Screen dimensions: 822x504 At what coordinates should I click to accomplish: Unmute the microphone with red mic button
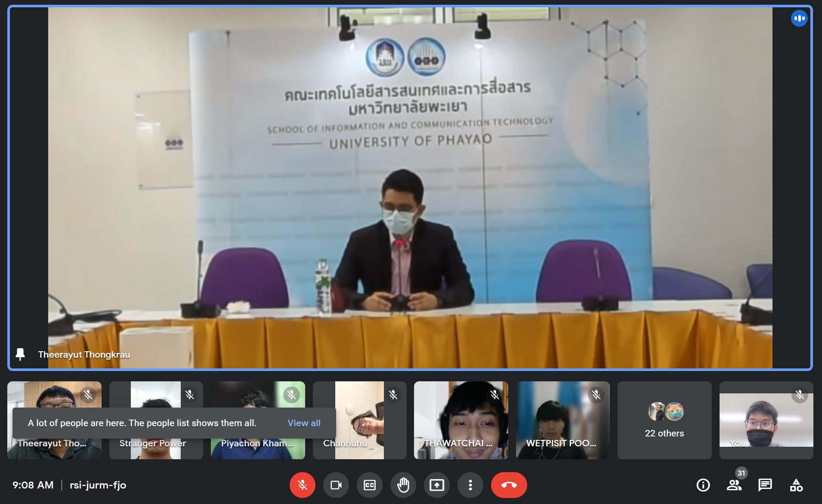pos(302,485)
